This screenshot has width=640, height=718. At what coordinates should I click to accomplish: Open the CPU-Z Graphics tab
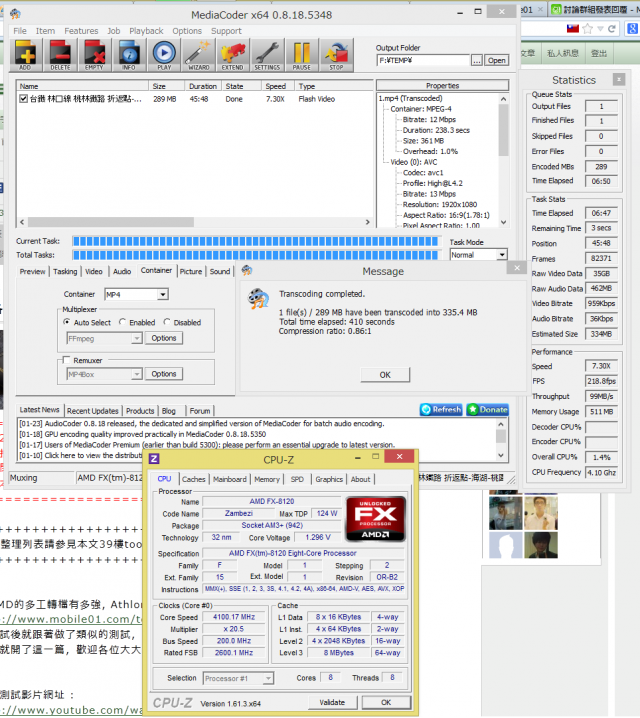[329, 479]
